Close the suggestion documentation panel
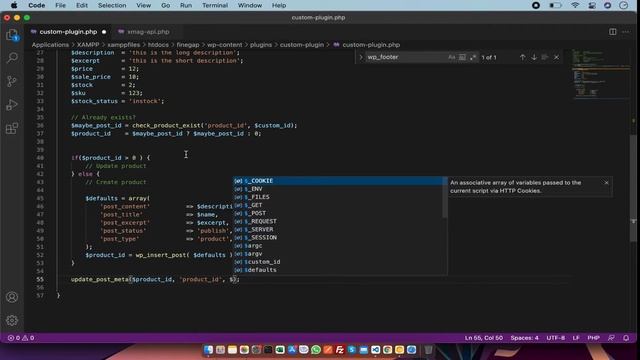 click(x=607, y=182)
